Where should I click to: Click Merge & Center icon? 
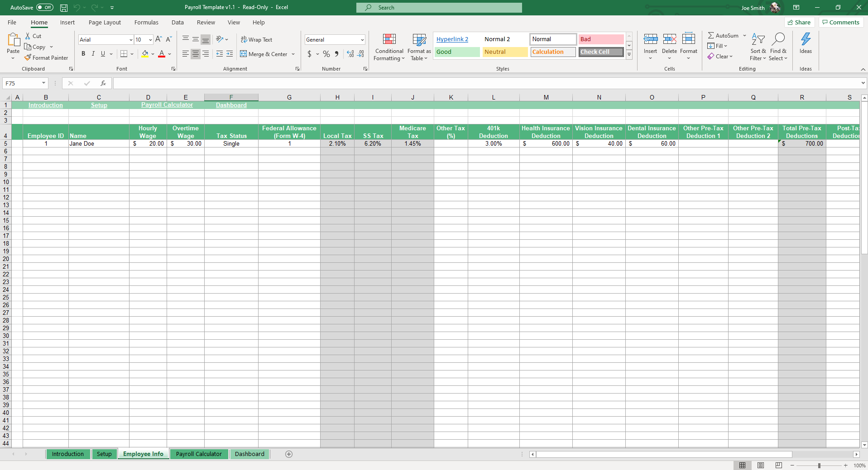244,54
